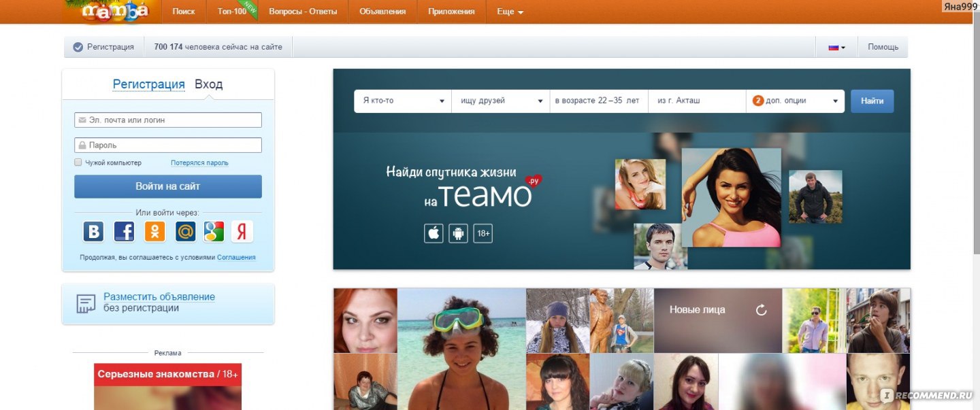Open the photo of man in sunglasses
980x410 pixels.
[814, 320]
